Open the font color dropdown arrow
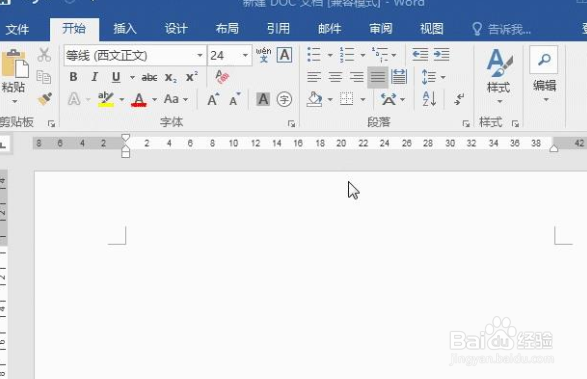Viewport: 587px width, 379px height. (x=154, y=100)
